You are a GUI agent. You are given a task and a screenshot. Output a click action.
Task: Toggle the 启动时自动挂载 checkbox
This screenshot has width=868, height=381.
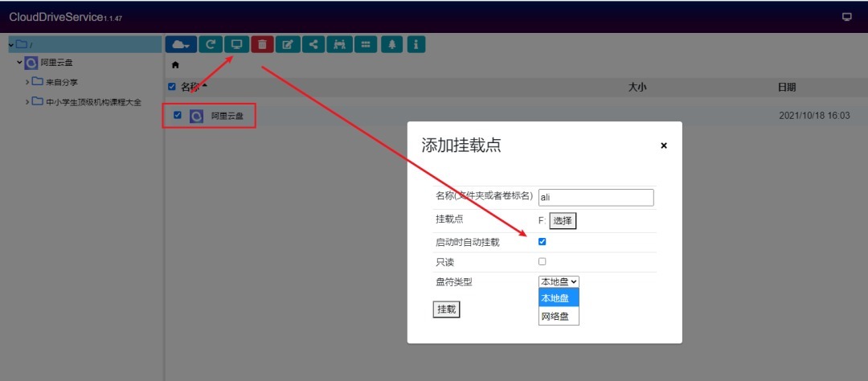click(542, 241)
